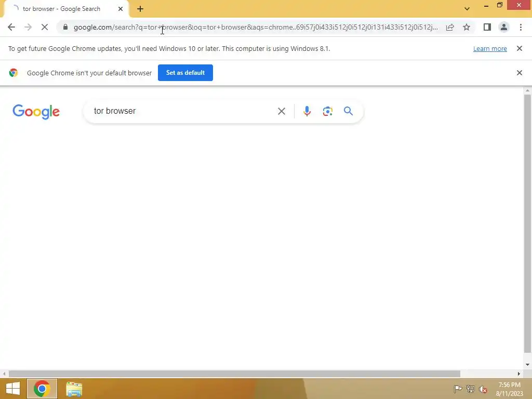Viewport: 532px width, 399px height.
Task: Click the muted volume tray icon
Action: [483, 389]
